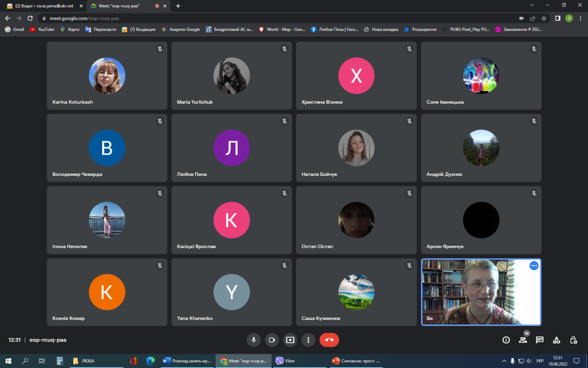The height and width of the screenshot is (368, 588).
Task: Open chat with everyone icon
Action: click(540, 340)
